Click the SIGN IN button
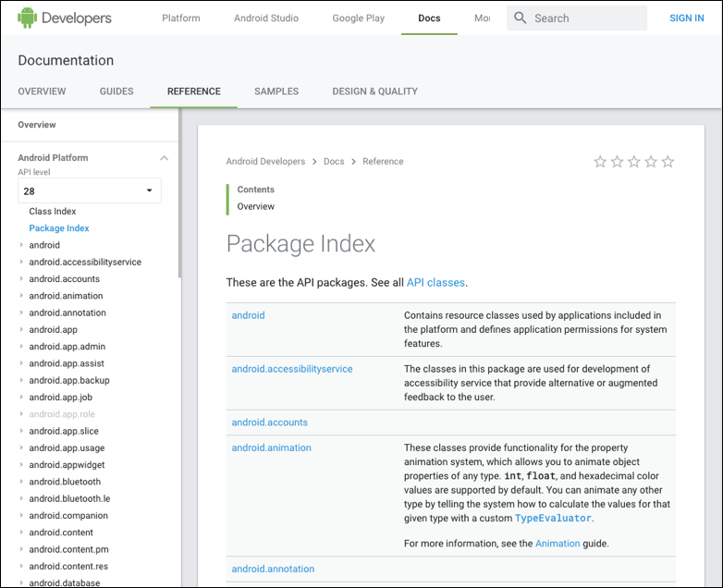723x588 pixels. click(x=687, y=18)
